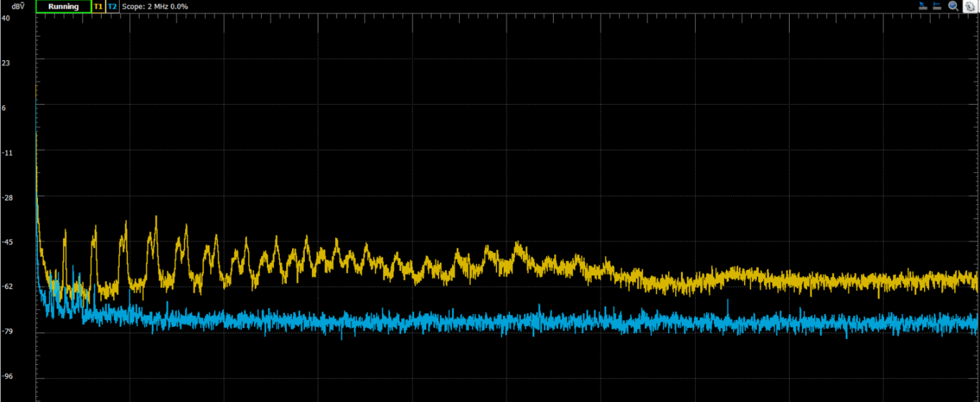Click the Scope: 2 MHz 0.0% status text

(x=155, y=6)
